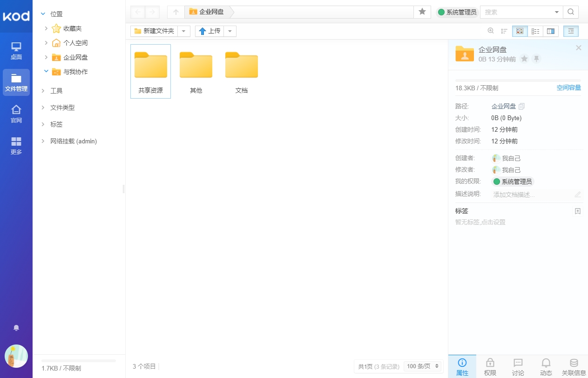Click the notification bell icon
The height and width of the screenshot is (378, 588).
point(16,328)
